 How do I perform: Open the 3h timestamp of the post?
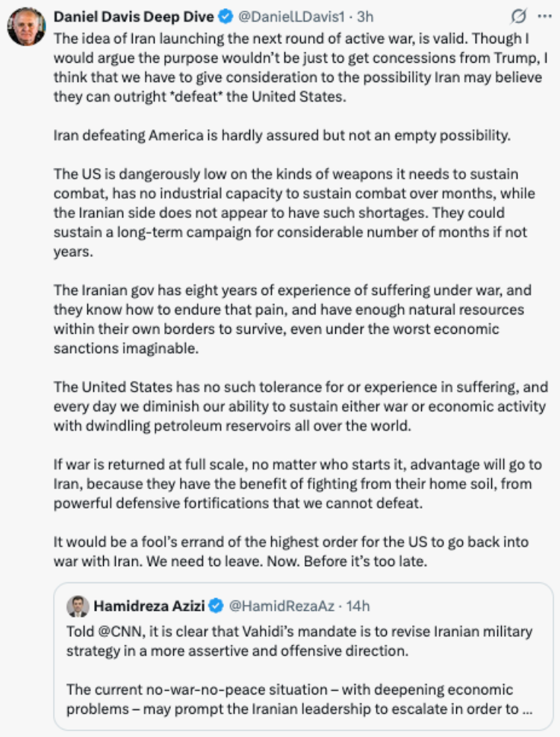coord(365,17)
